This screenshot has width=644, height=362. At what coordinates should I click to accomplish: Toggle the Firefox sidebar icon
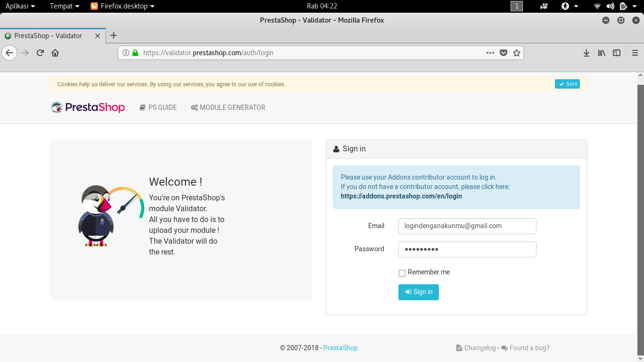tap(617, 53)
